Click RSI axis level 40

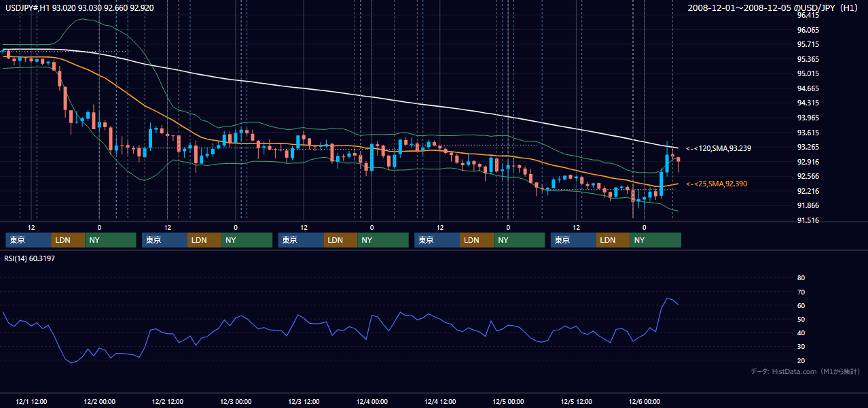click(x=801, y=333)
